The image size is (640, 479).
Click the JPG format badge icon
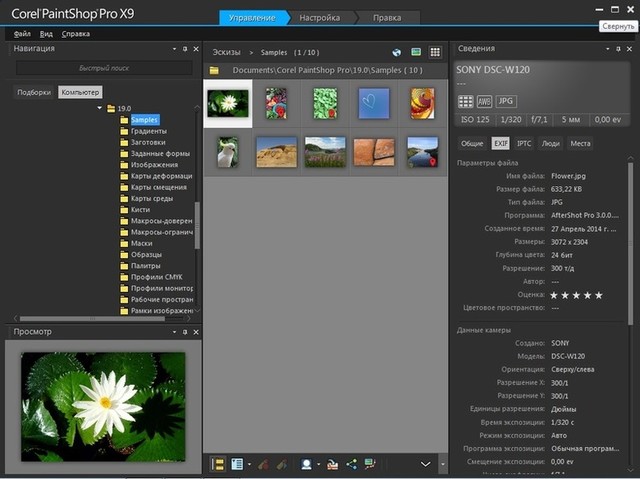(506, 101)
